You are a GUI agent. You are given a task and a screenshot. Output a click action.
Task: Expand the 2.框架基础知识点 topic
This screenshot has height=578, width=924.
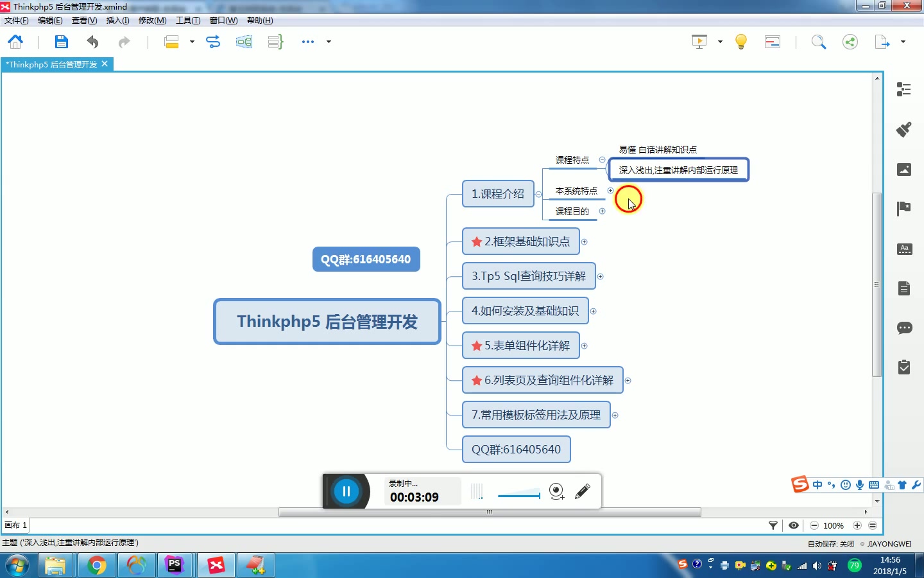coord(584,242)
